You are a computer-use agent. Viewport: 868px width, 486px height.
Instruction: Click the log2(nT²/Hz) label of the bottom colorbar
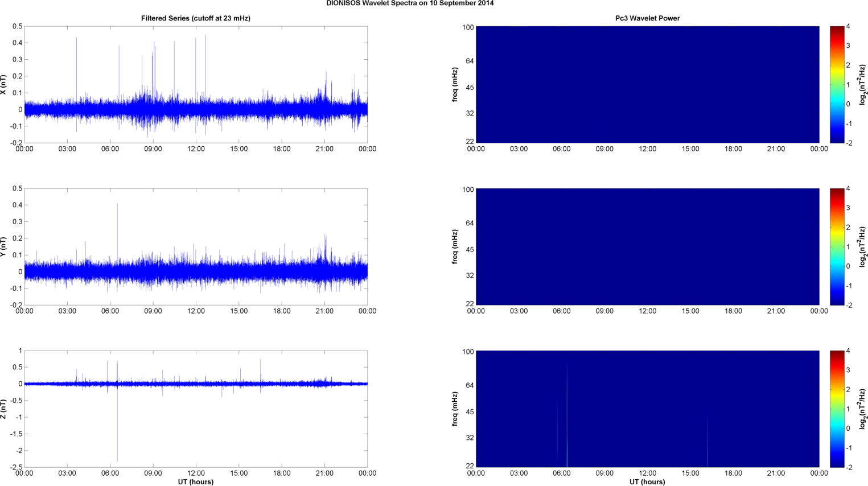tap(862, 409)
